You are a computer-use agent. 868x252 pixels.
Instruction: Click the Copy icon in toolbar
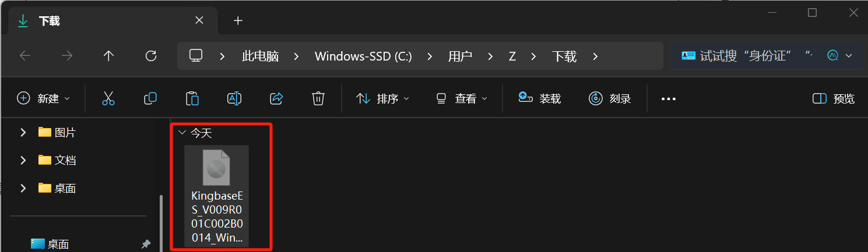(x=150, y=98)
